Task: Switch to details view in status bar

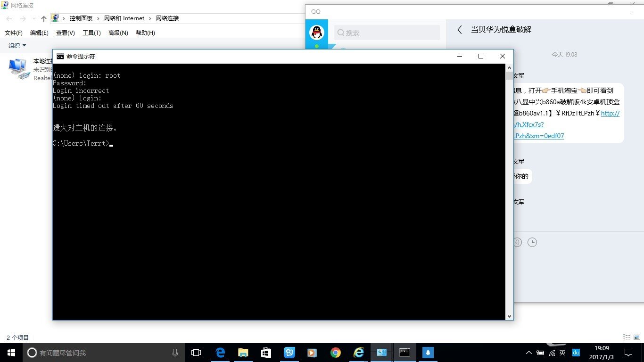Action: pyautogui.click(x=627, y=337)
